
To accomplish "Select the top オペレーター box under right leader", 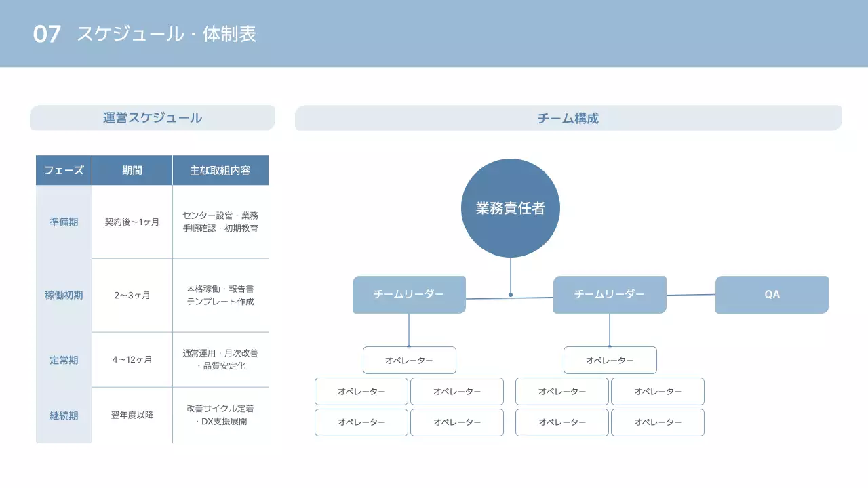I will [609, 360].
